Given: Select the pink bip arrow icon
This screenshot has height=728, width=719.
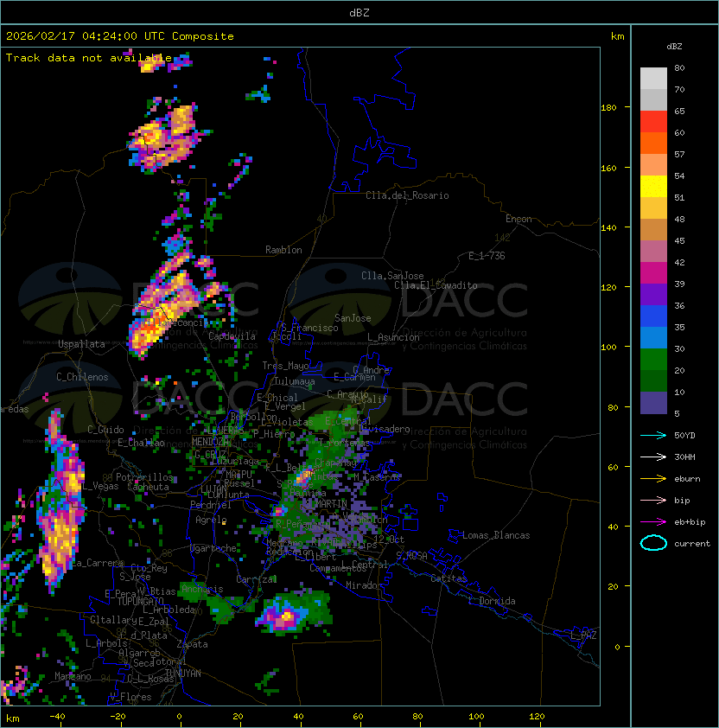Looking at the screenshot, I should point(653,500).
